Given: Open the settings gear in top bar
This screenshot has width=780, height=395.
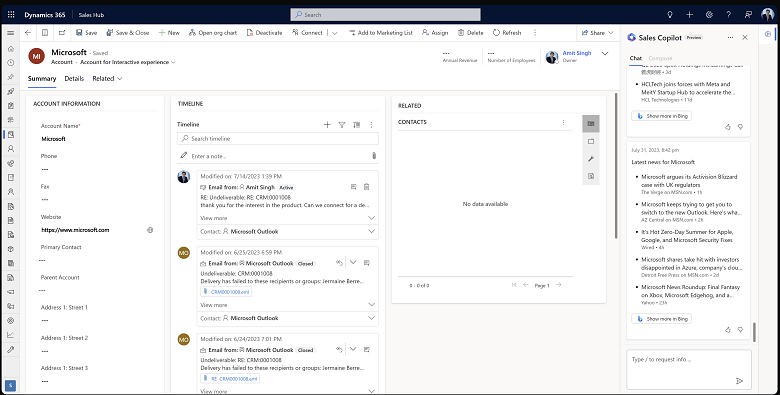Looking at the screenshot, I should coord(709,14).
